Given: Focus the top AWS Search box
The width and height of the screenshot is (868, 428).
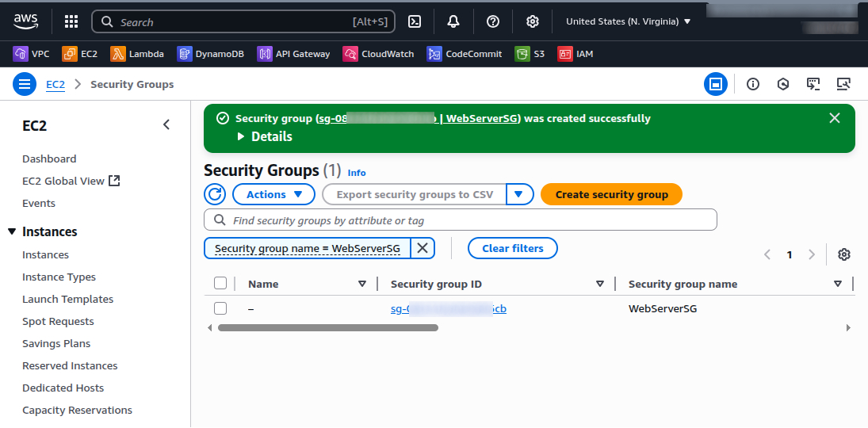Looking at the screenshot, I should click(243, 21).
